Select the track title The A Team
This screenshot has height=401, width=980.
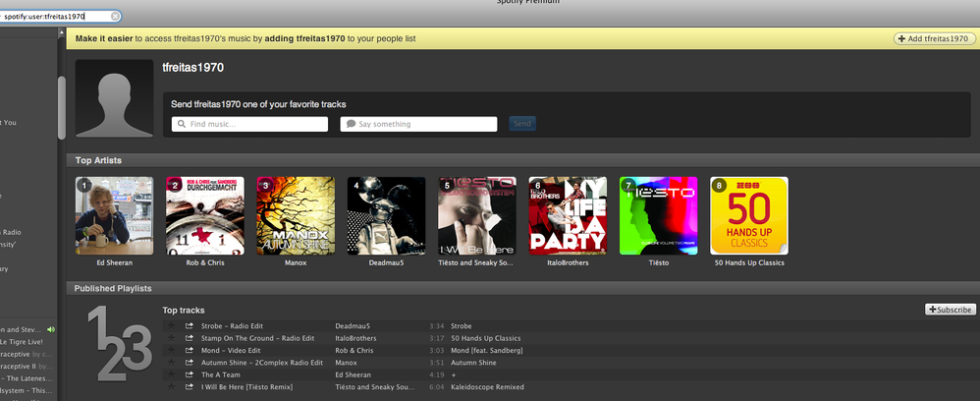[x=221, y=374]
